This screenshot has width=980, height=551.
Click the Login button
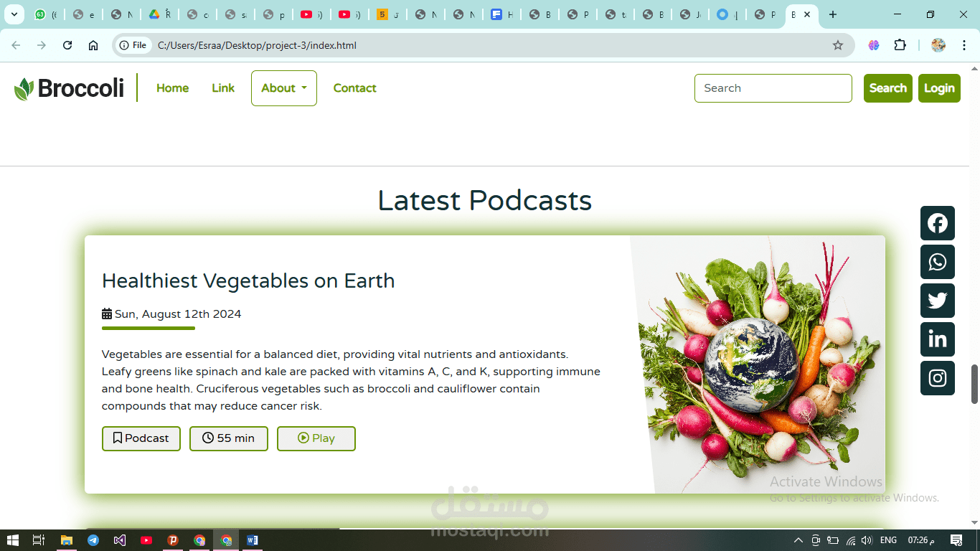click(939, 88)
